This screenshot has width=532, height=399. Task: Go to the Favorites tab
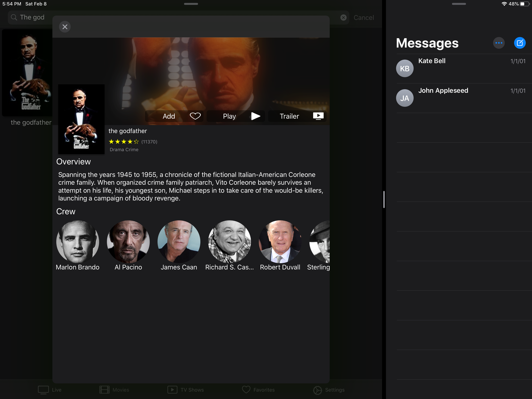258,390
